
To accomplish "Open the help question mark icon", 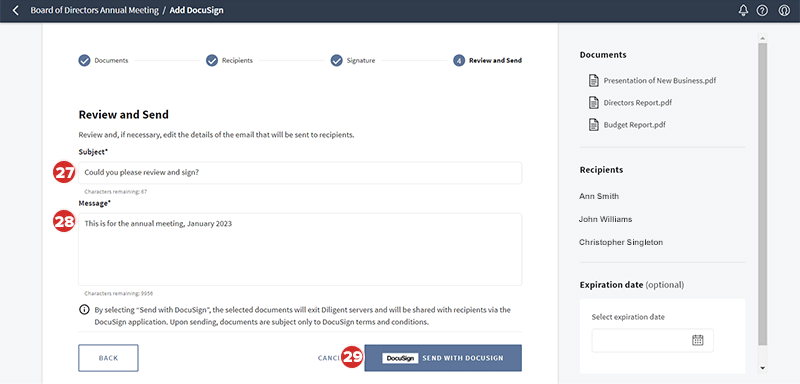I will [762, 10].
